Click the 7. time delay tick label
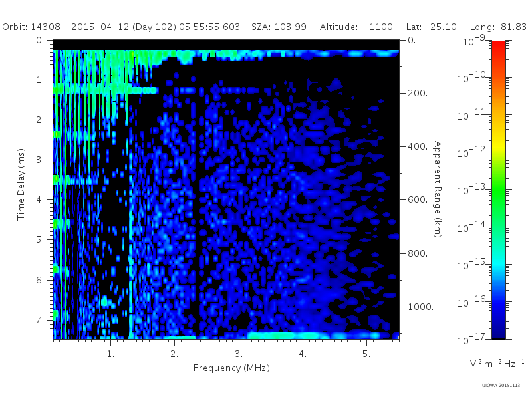 coord(40,320)
